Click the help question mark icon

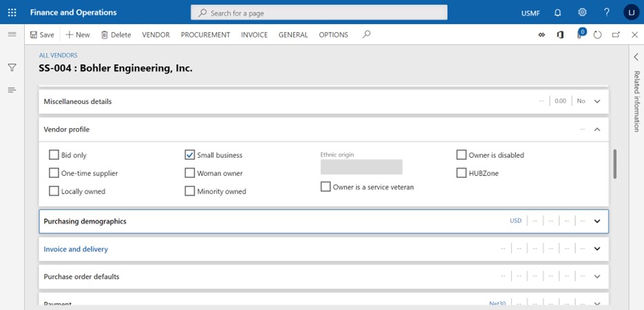[x=606, y=12]
